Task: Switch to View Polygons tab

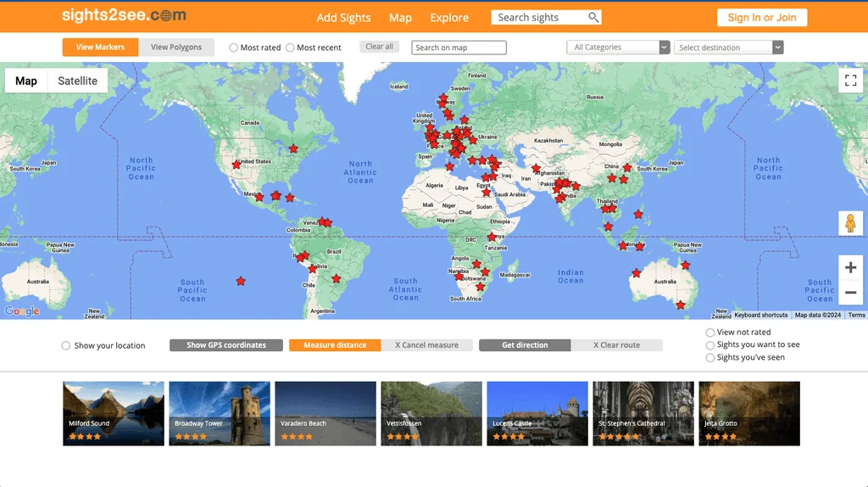Action: click(176, 48)
